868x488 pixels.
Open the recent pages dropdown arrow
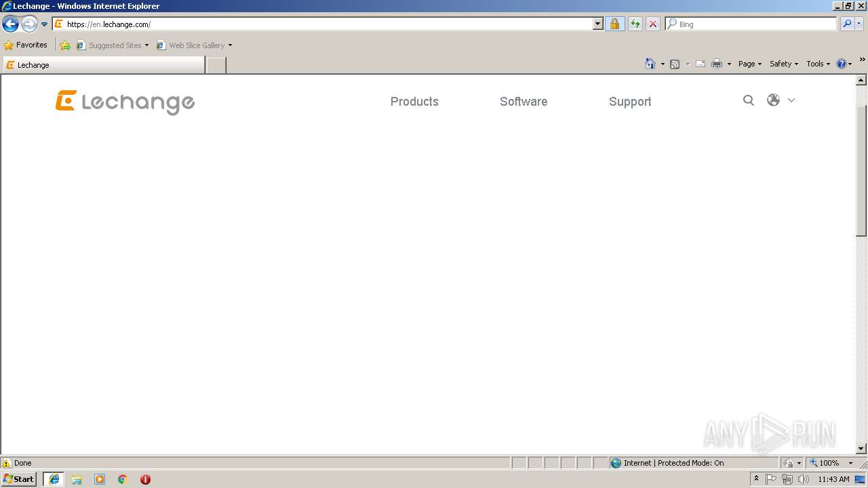tap(45, 24)
